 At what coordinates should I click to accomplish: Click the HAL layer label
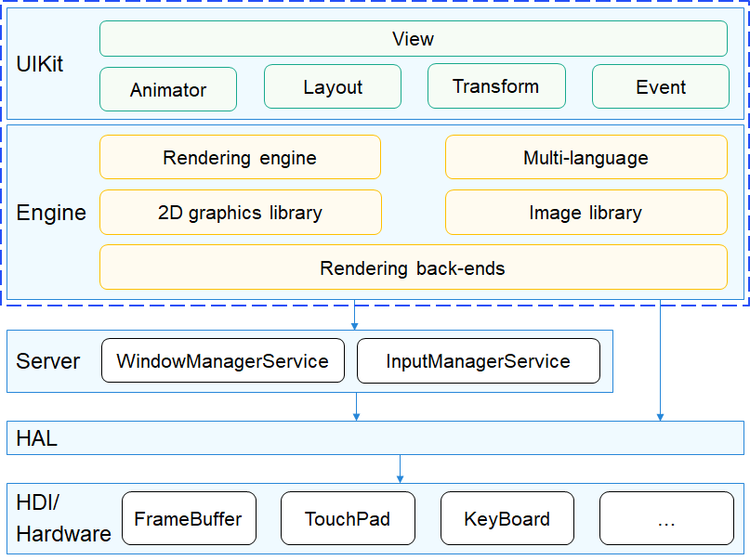click(37, 439)
